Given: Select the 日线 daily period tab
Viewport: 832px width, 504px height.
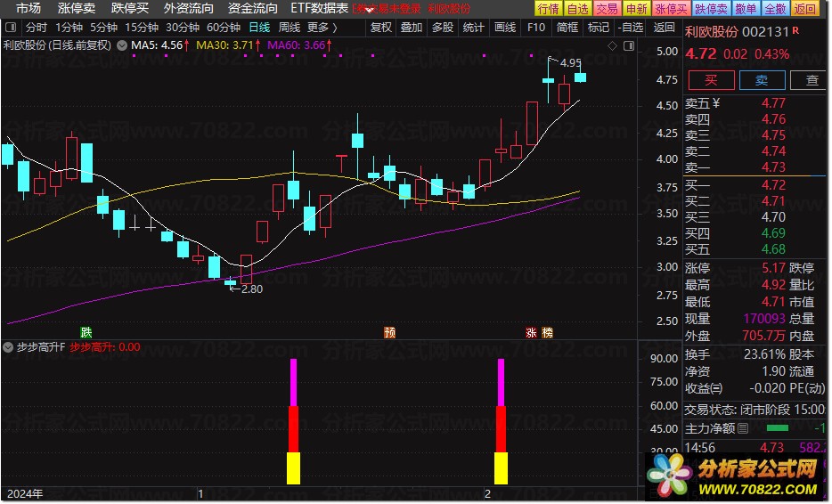Looking at the screenshot, I should [259, 27].
